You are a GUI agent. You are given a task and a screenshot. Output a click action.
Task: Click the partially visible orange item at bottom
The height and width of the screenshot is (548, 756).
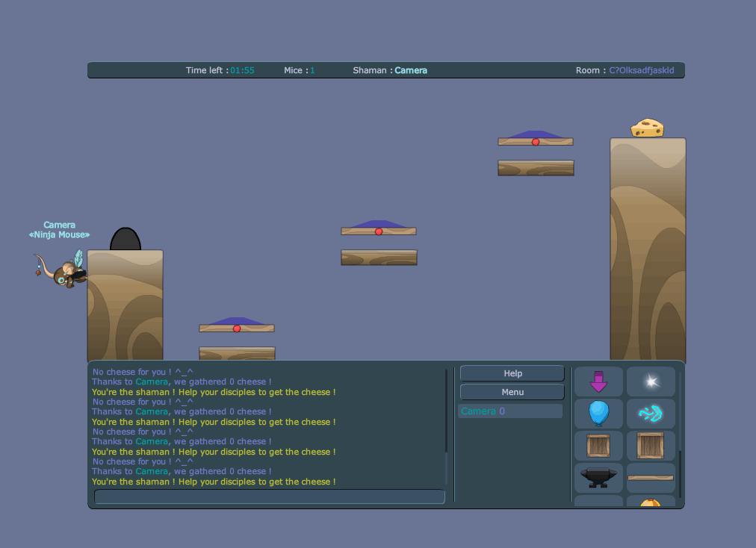pyautogui.click(x=651, y=501)
